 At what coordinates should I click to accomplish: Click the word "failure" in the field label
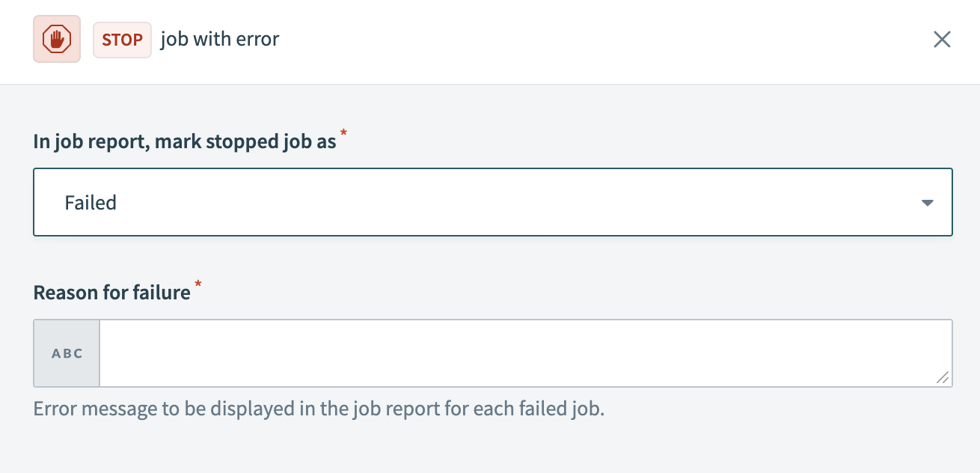click(162, 292)
